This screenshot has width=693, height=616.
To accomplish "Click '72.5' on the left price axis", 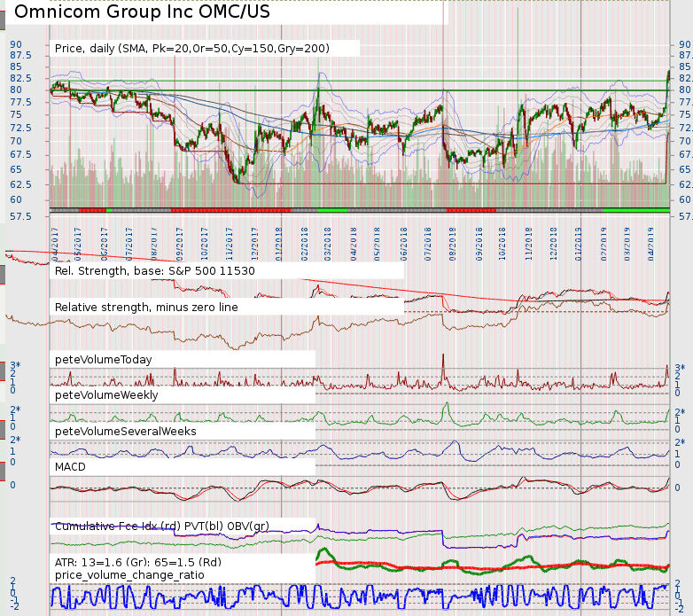I will [20, 129].
